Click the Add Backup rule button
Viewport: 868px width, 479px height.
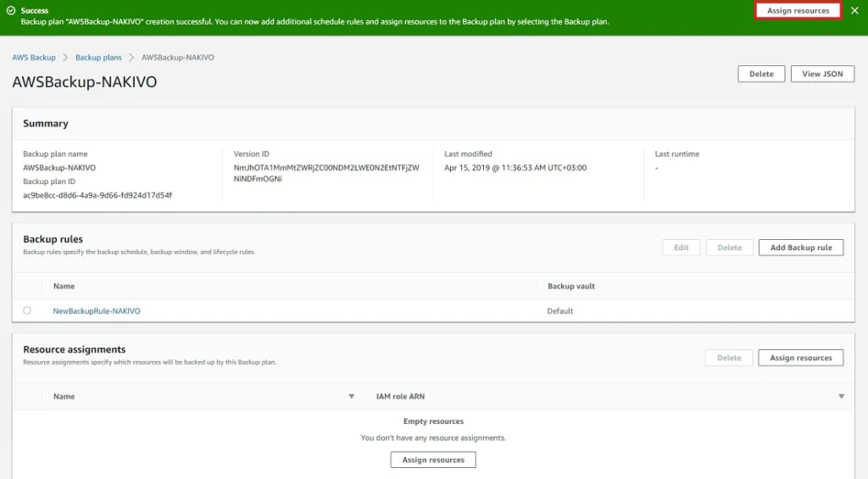coord(800,248)
